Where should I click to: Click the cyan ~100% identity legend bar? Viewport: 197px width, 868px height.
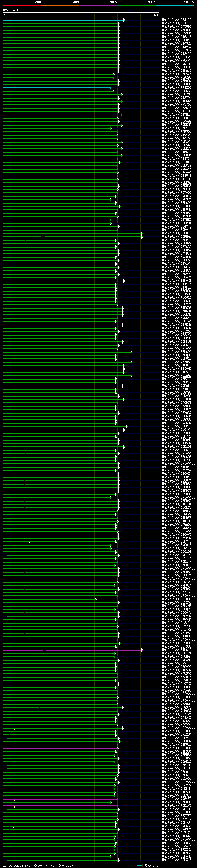pos(175,6)
